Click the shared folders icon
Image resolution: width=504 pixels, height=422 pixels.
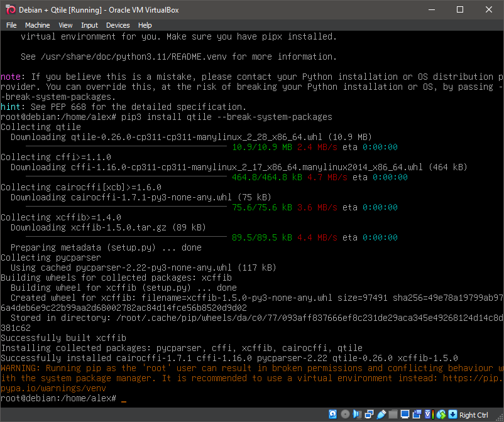[393, 414]
